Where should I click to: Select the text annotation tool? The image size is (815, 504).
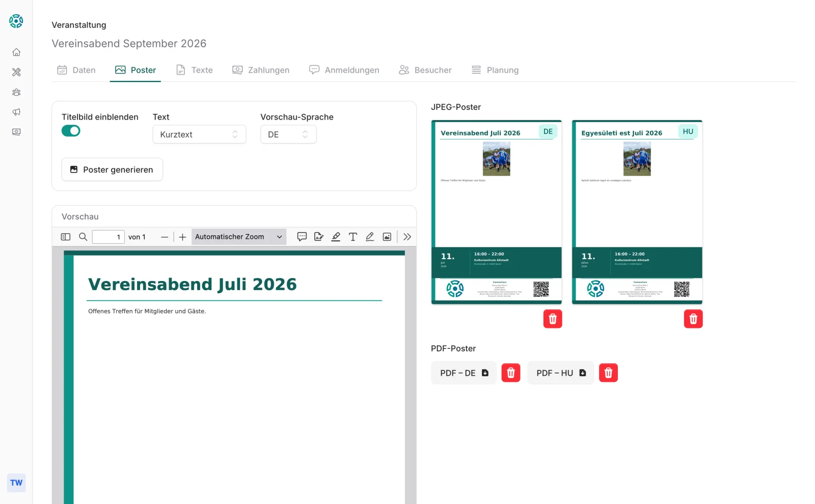[x=352, y=237]
